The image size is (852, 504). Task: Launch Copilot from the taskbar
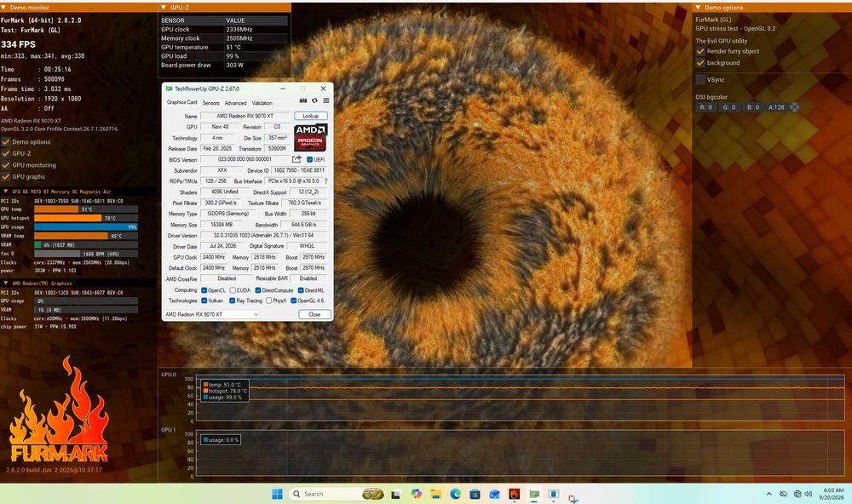coord(417,494)
